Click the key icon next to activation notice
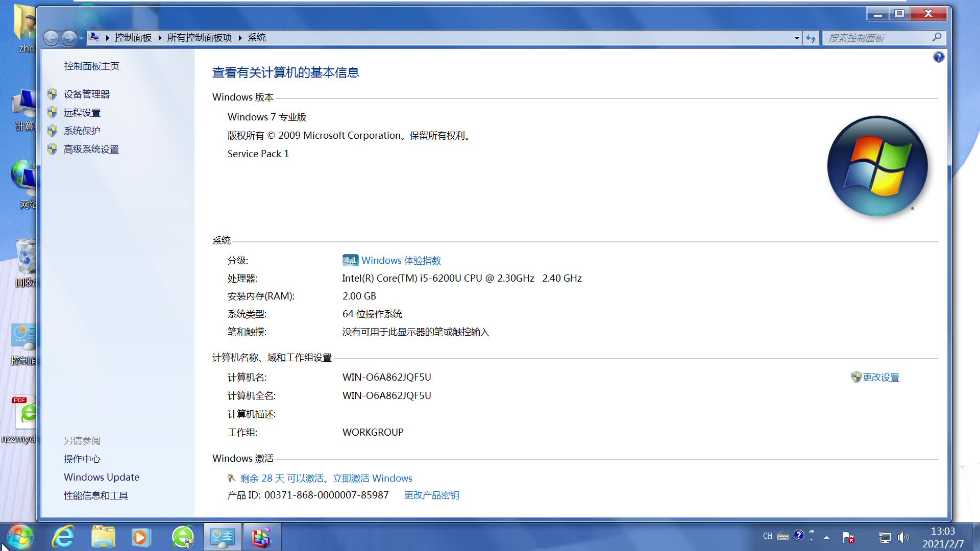This screenshot has height=551, width=980. pyautogui.click(x=231, y=478)
